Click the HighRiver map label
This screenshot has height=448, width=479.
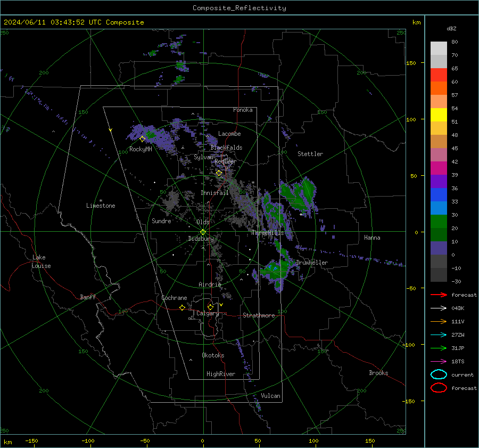(x=221, y=374)
